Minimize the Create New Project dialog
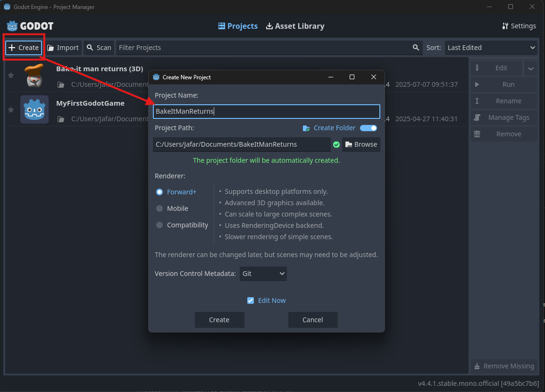The width and height of the screenshot is (545, 392). (x=331, y=77)
